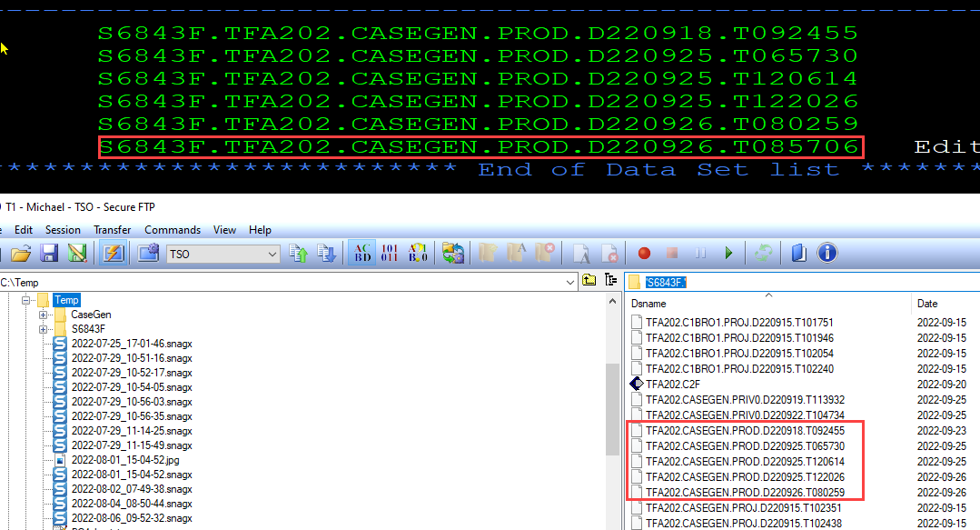
Task: Select dataset TFA202.CASEGEN.PROJ.D220915.T102351
Action: pyautogui.click(x=744, y=507)
